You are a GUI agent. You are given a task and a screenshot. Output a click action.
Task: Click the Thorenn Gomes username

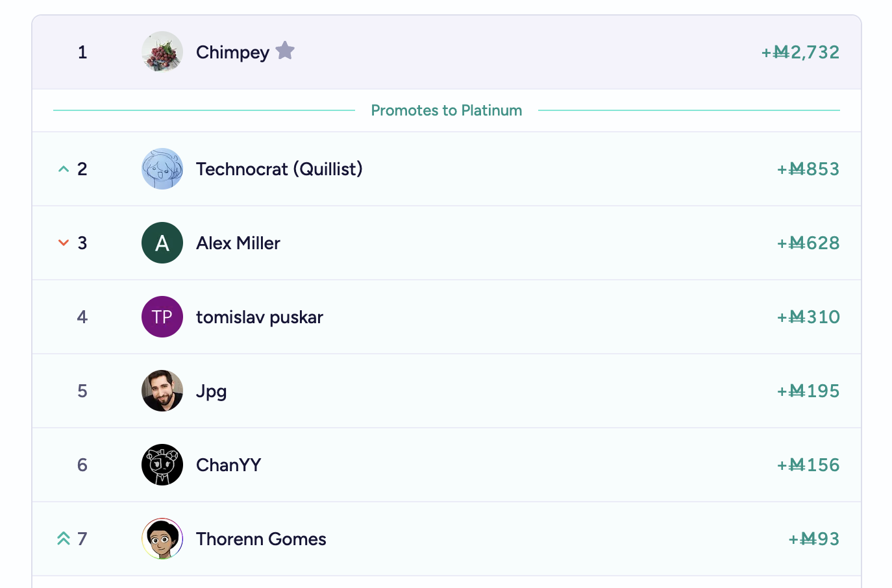click(x=261, y=539)
